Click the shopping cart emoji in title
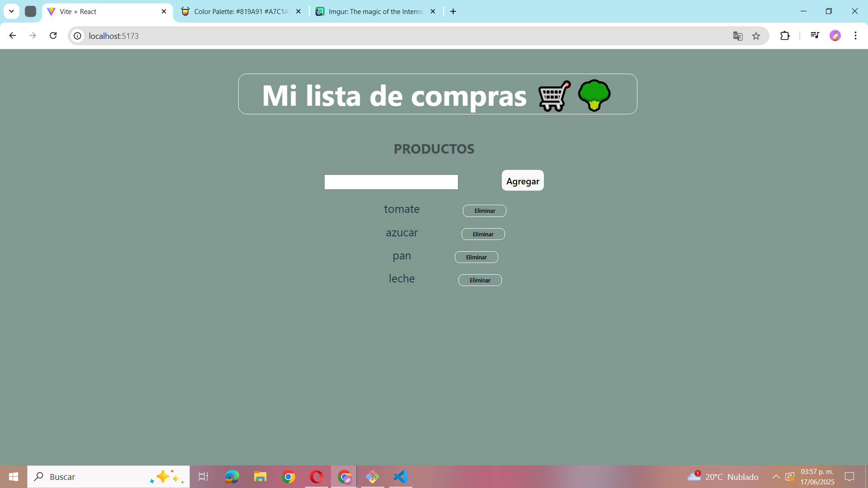Screen dimensions: 868x488 click(555, 95)
